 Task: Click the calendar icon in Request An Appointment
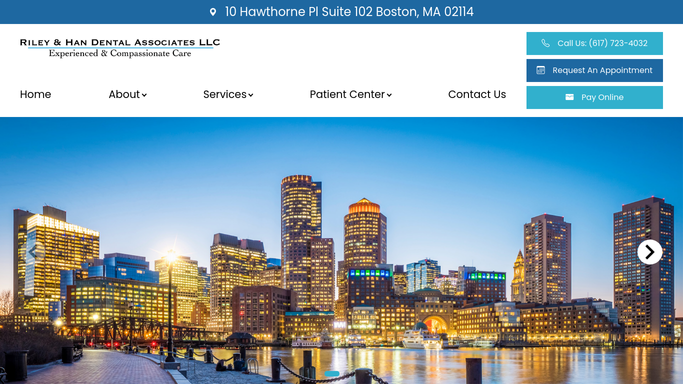[x=541, y=70]
